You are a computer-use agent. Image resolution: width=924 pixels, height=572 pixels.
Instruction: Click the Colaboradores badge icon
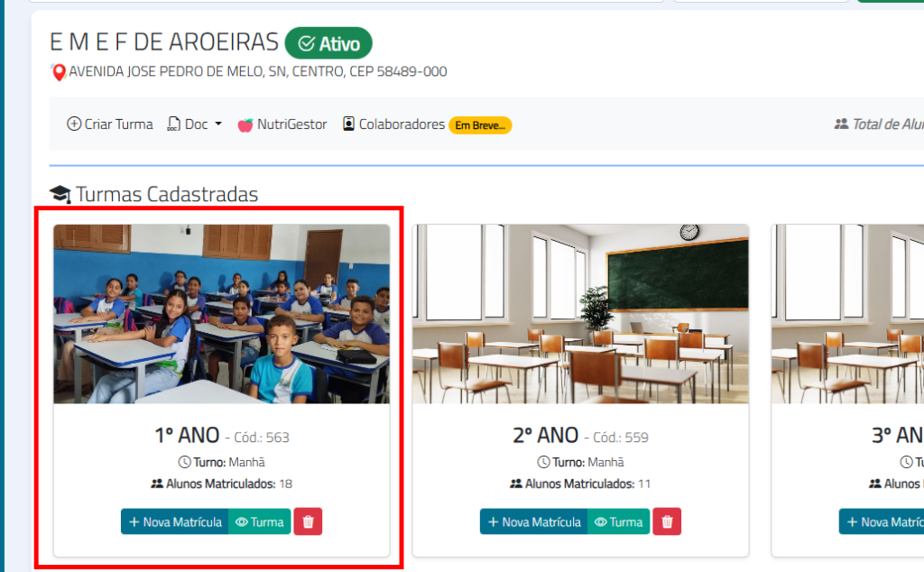(348, 125)
